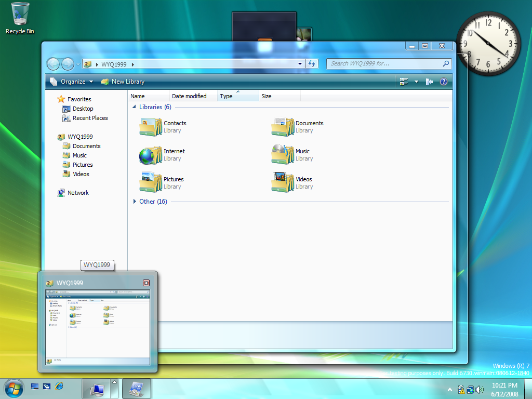Screen dimensions: 532x399
Task: Open the address bar history dropdown
Action: pos(300,64)
